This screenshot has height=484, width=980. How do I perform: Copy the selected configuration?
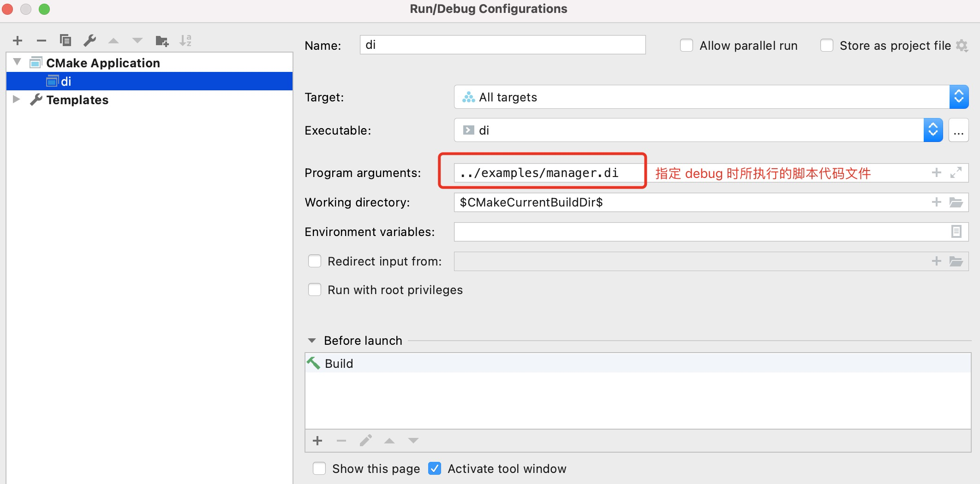(x=66, y=41)
